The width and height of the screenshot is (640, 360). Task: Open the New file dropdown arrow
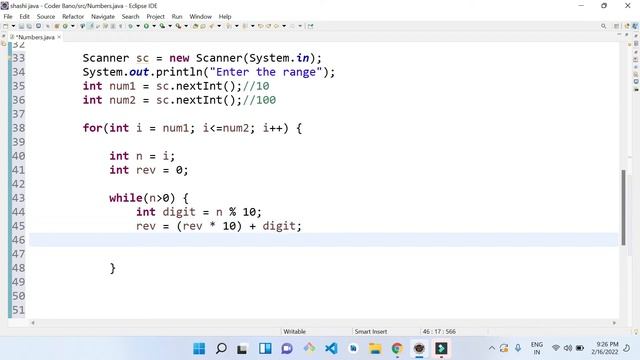tap(13, 26)
